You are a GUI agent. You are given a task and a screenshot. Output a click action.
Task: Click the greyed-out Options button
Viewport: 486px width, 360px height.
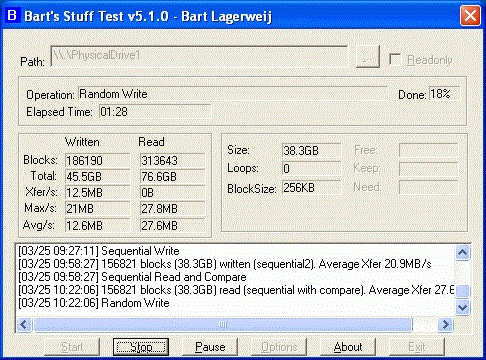click(279, 347)
